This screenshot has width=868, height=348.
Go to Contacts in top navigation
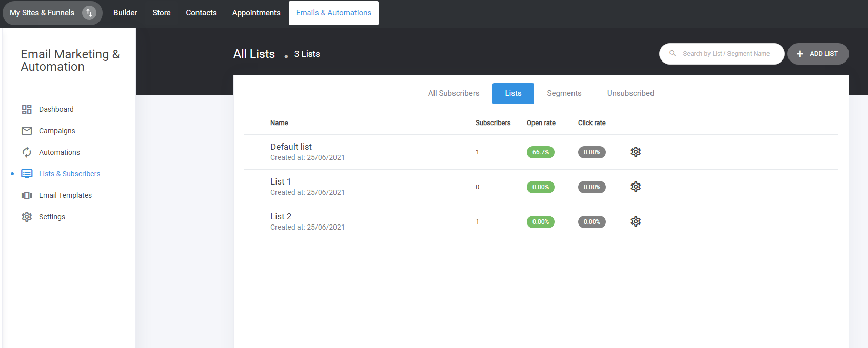click(x=201, y=13)
